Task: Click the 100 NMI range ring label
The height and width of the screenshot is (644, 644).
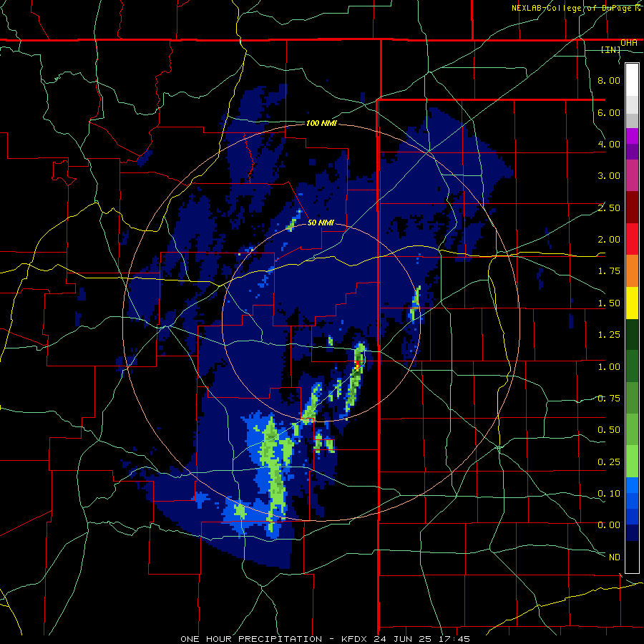Action: point(321,123)
